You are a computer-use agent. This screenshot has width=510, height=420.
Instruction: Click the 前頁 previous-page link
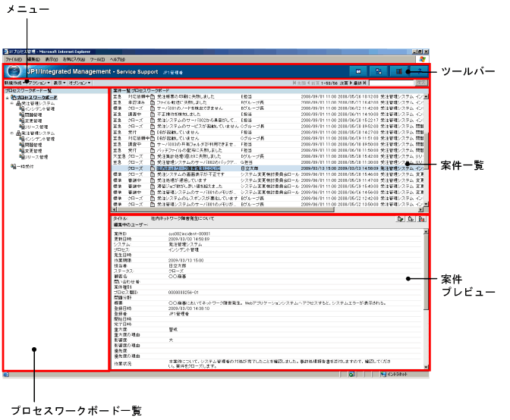click(313, 83)
